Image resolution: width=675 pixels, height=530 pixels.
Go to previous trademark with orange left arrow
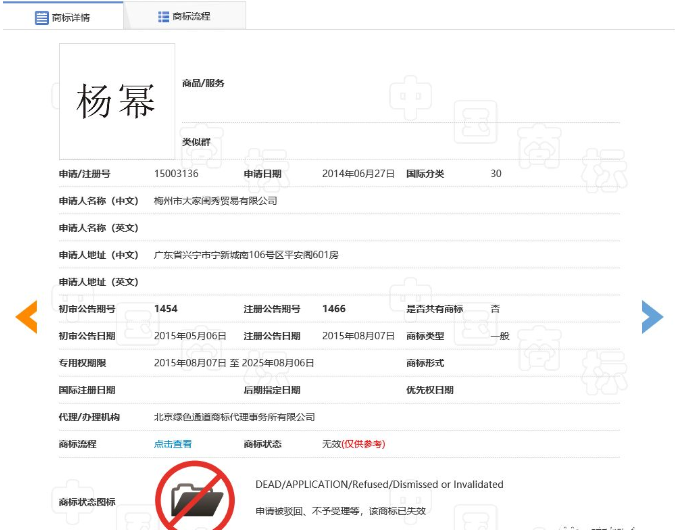pyautogui.click(x=26, y=316)
